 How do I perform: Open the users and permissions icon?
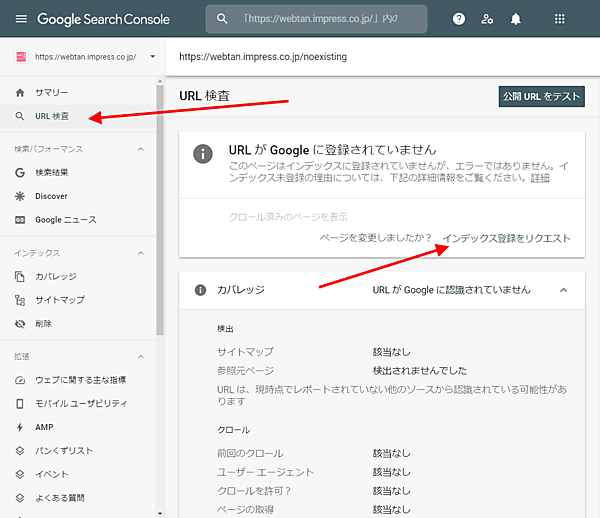point(487,19)
